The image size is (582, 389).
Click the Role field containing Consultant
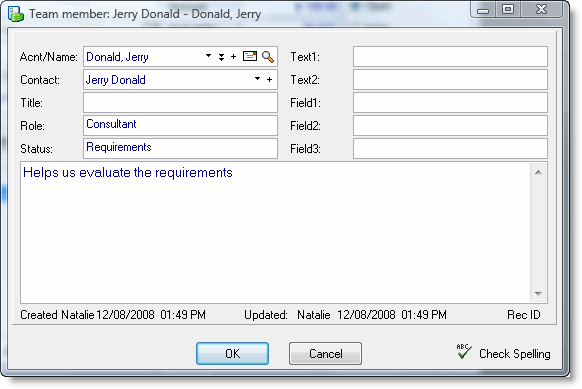coord(180,125)
